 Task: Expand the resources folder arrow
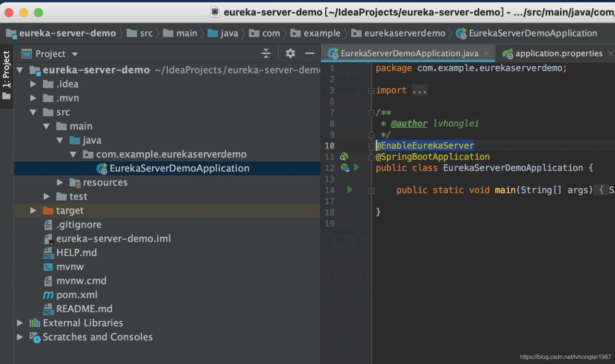click(60, 182)
